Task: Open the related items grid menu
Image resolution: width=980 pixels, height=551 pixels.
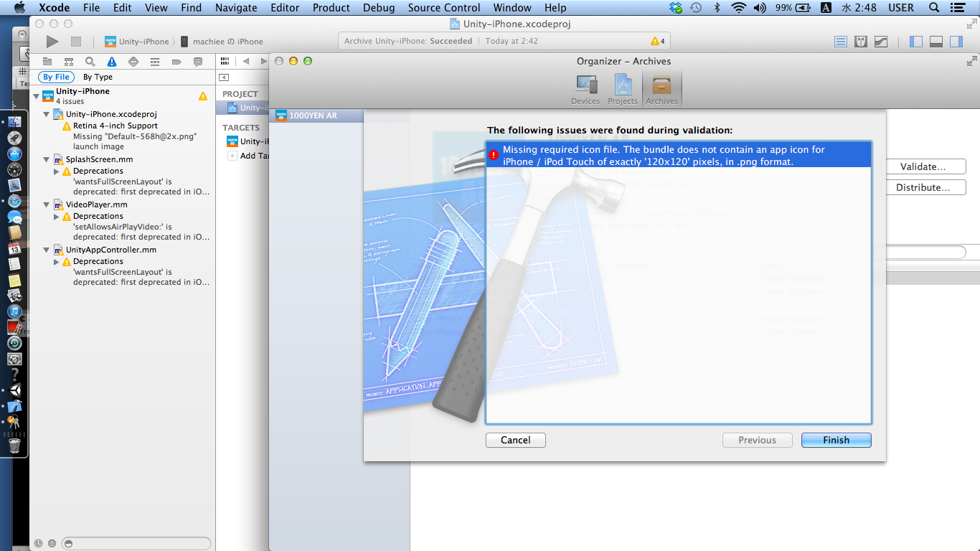Action: click(225, 62)
